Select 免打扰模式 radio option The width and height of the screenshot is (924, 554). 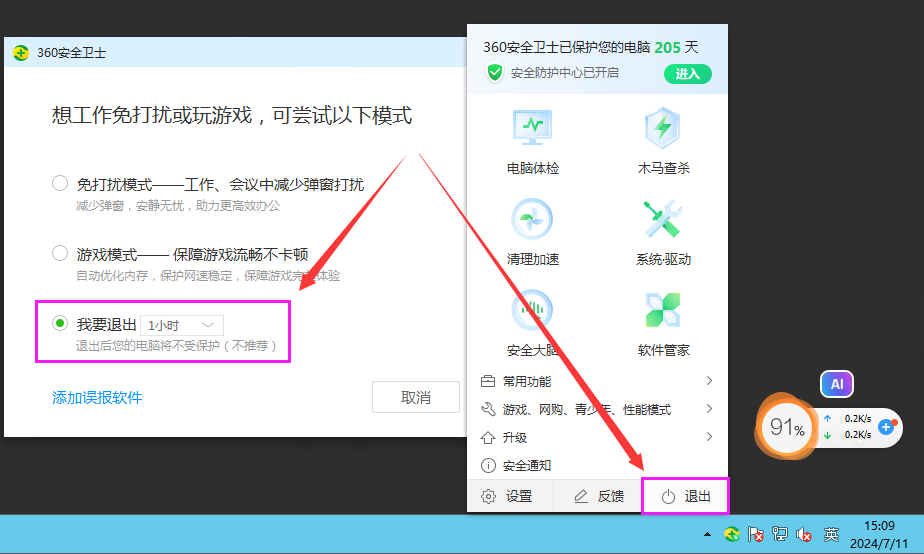[60, 183]
